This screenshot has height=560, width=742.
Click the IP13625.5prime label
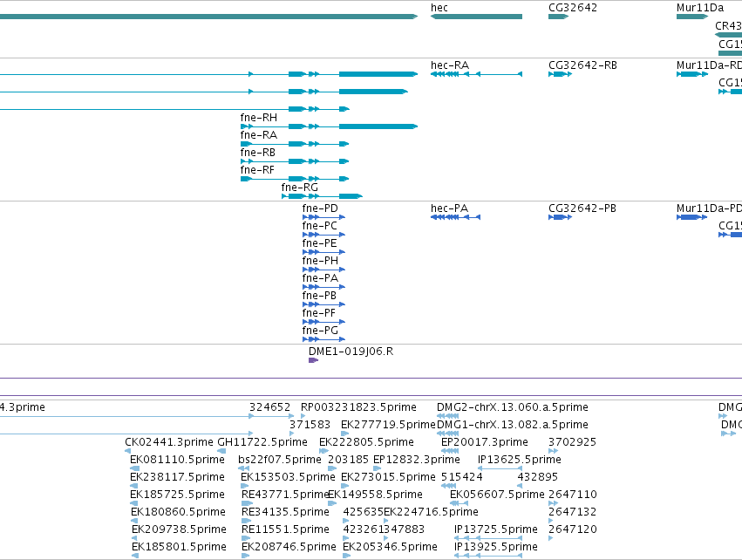(x=519, y=460)
